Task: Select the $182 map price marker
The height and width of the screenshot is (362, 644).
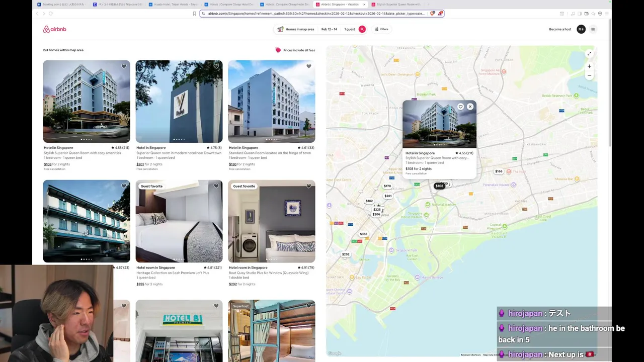Action: 369,201
